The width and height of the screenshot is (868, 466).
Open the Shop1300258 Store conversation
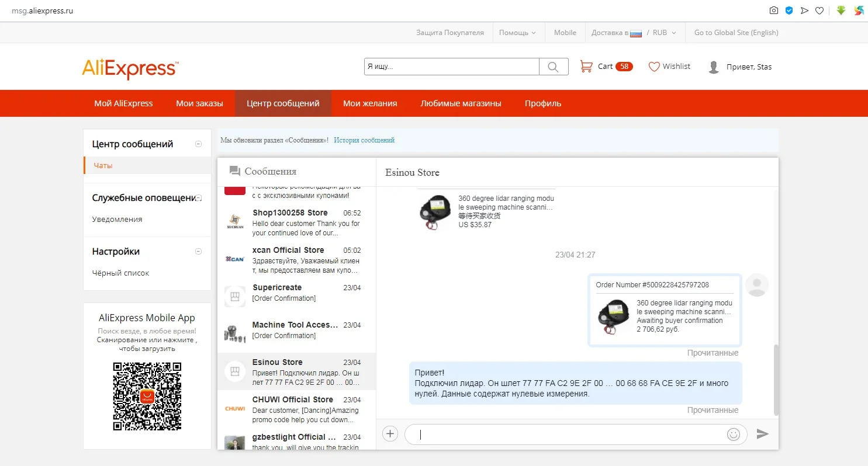point(296,222)
